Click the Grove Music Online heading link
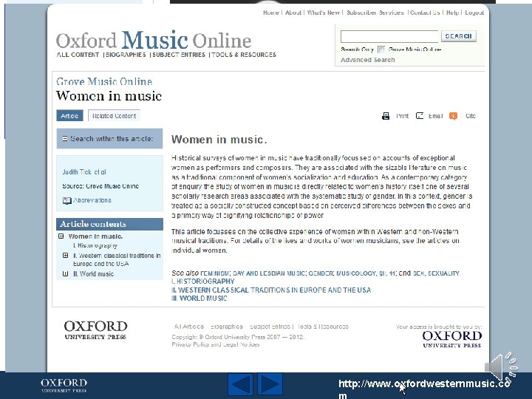 click(x=104, y=81)
